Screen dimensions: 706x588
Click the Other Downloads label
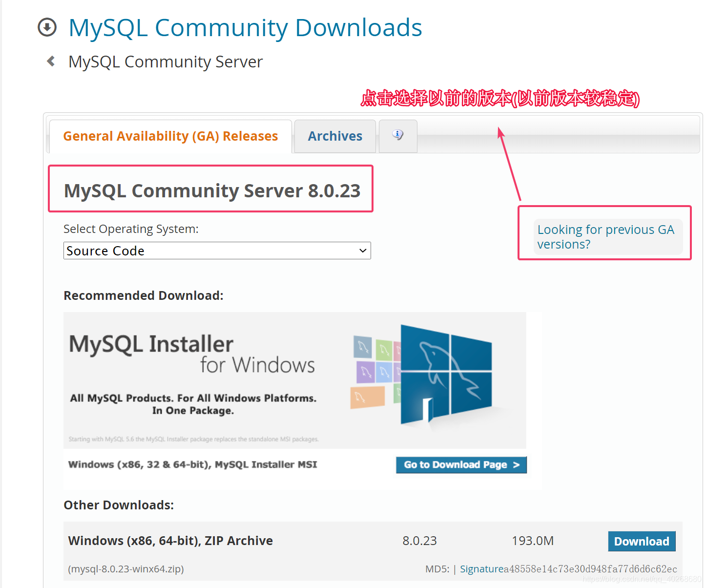[119, 505]
